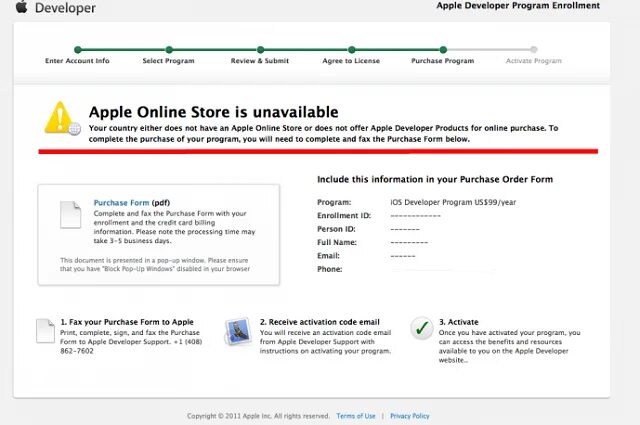Click the 2. Receive activation code email heading
The width and height of the screenshot is (640, 425).
320,322
